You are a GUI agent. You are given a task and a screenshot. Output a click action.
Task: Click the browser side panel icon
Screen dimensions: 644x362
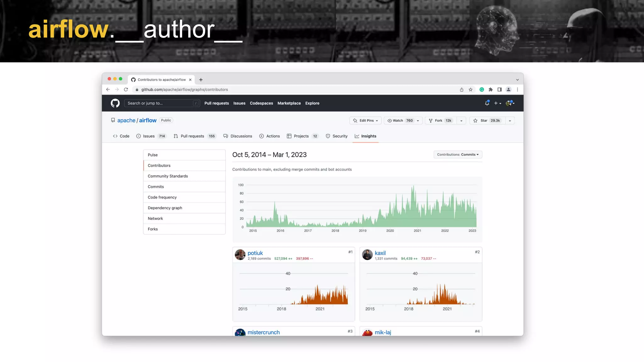click(x=499, y=90)
